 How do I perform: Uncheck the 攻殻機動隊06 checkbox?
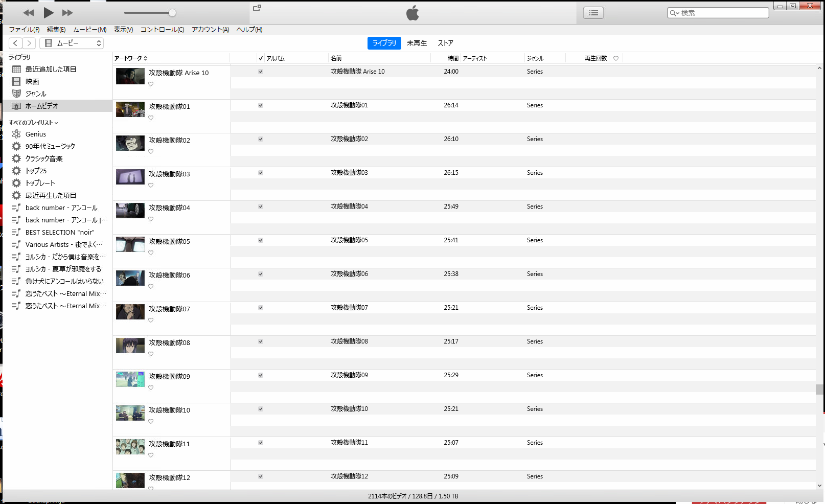[261, 274]
